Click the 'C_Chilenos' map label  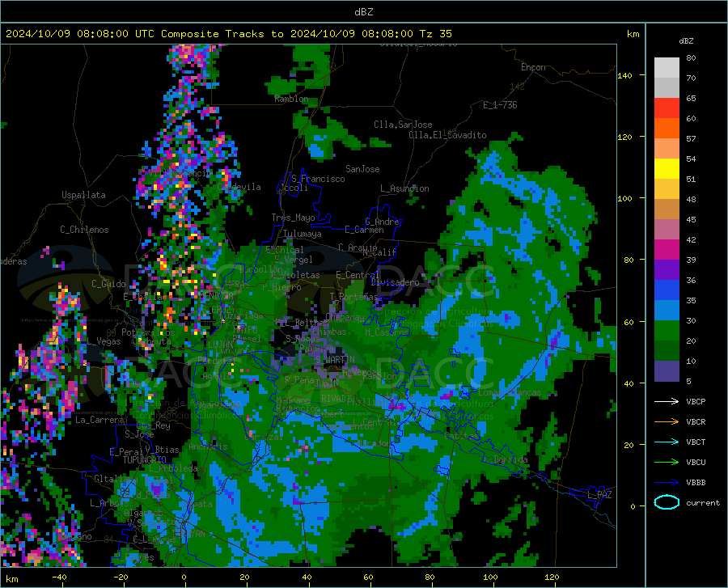point(84,230)
